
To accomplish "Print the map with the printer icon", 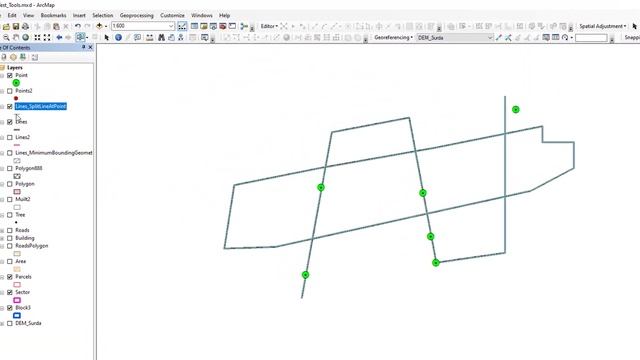I will (25, 27).
